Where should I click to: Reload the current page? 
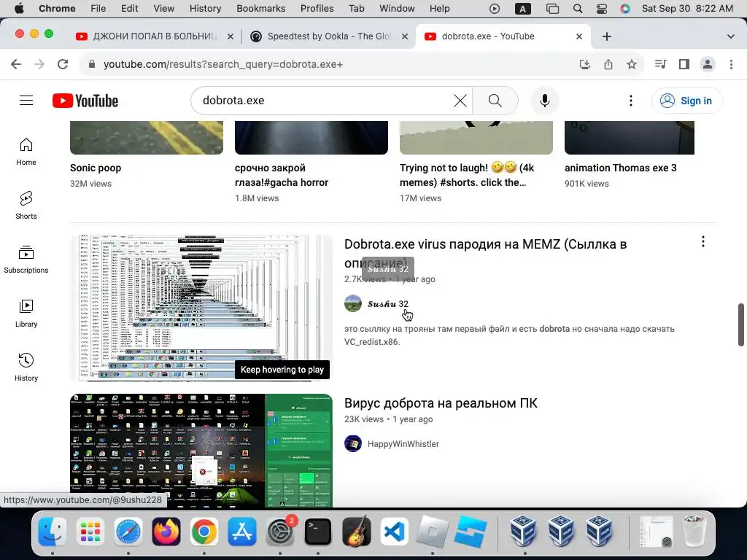pos(63,64)
